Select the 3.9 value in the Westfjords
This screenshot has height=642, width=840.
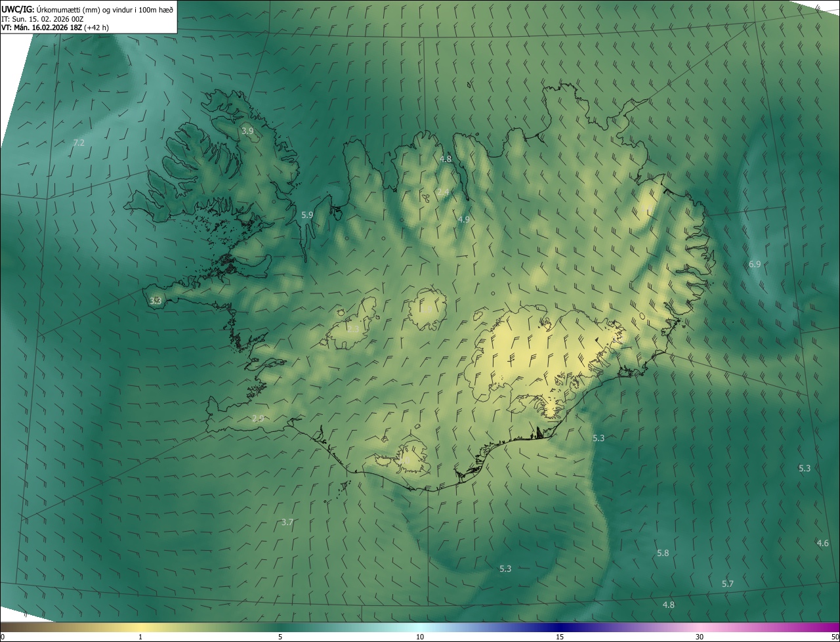tap(247, 131)
